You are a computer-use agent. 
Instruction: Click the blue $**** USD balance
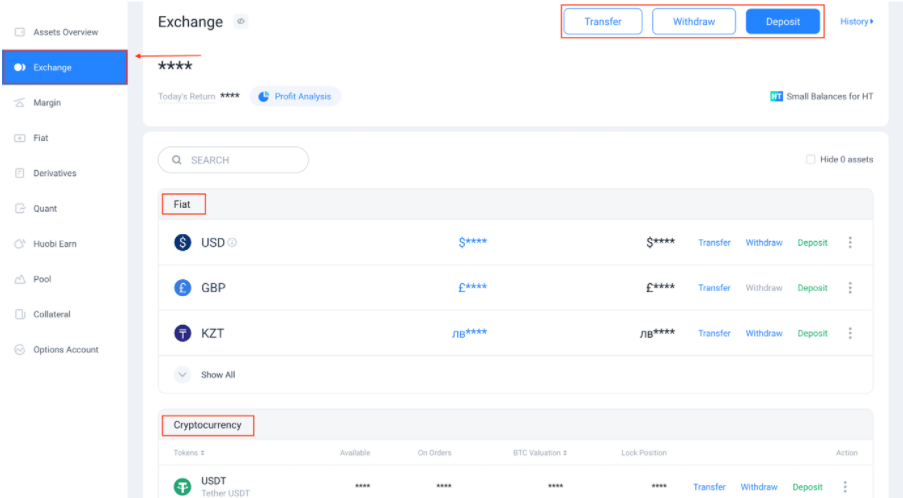(473, 242)
